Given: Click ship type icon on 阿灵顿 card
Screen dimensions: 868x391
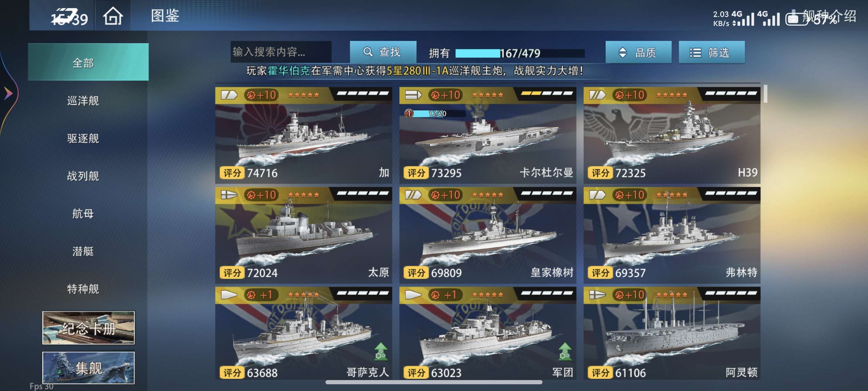Looking at the screenshot, I should tap(597, 295).
